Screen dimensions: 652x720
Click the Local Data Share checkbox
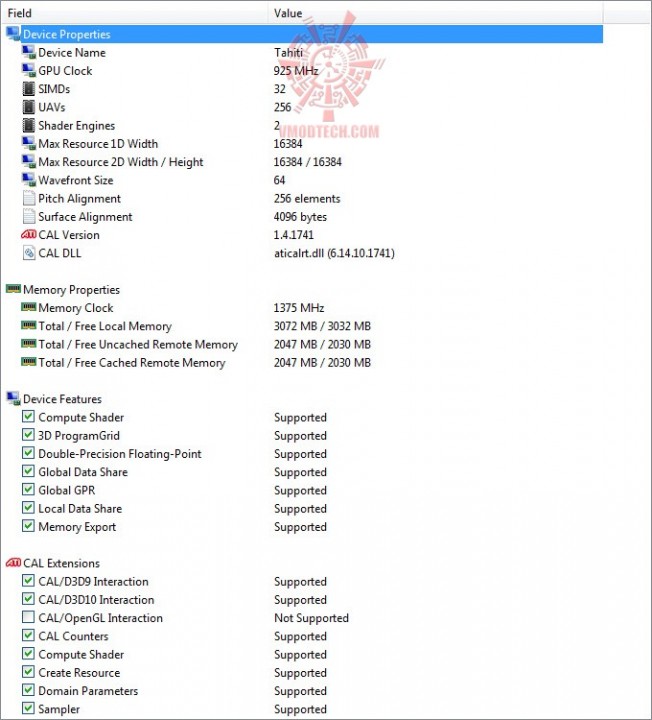(x=28, y=508)
